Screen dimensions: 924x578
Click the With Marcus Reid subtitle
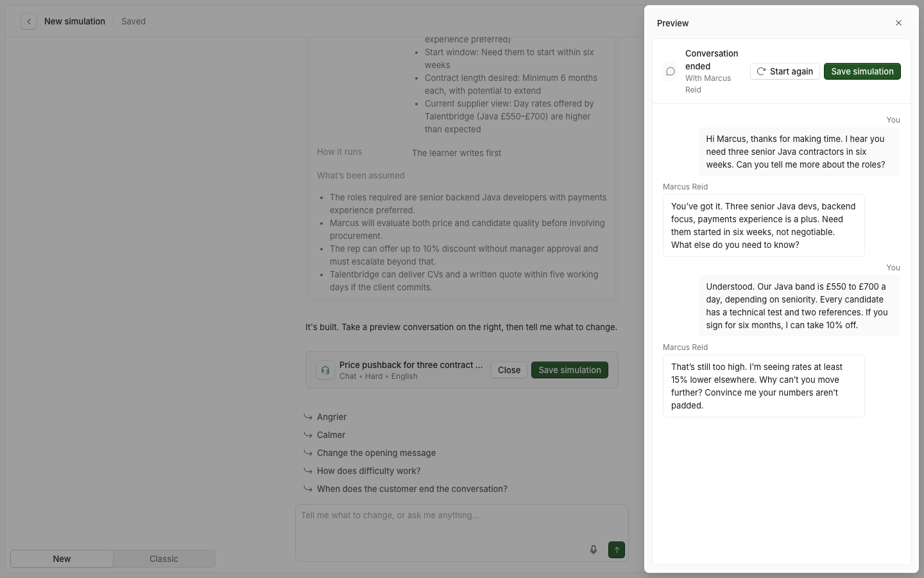click(x=708, y=84)
